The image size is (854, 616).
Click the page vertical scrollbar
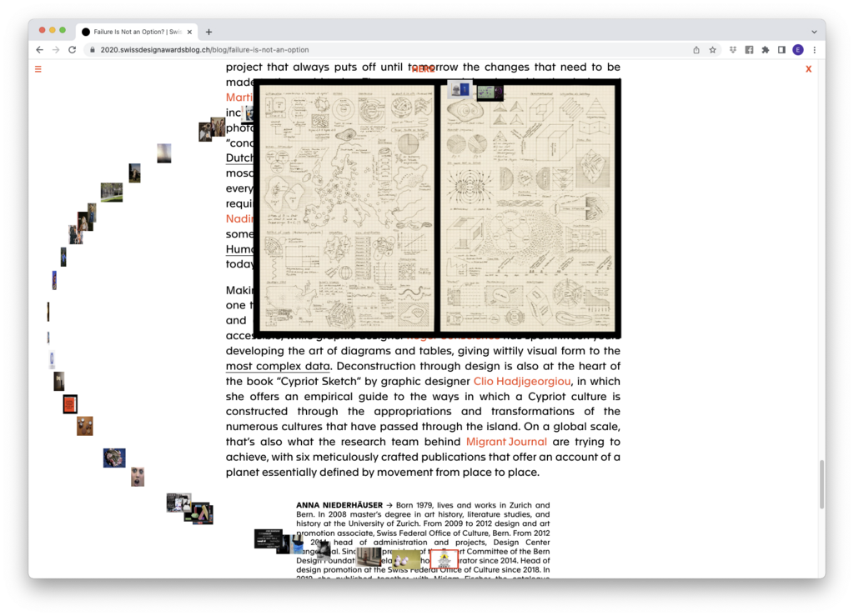[x=821, y=483]
